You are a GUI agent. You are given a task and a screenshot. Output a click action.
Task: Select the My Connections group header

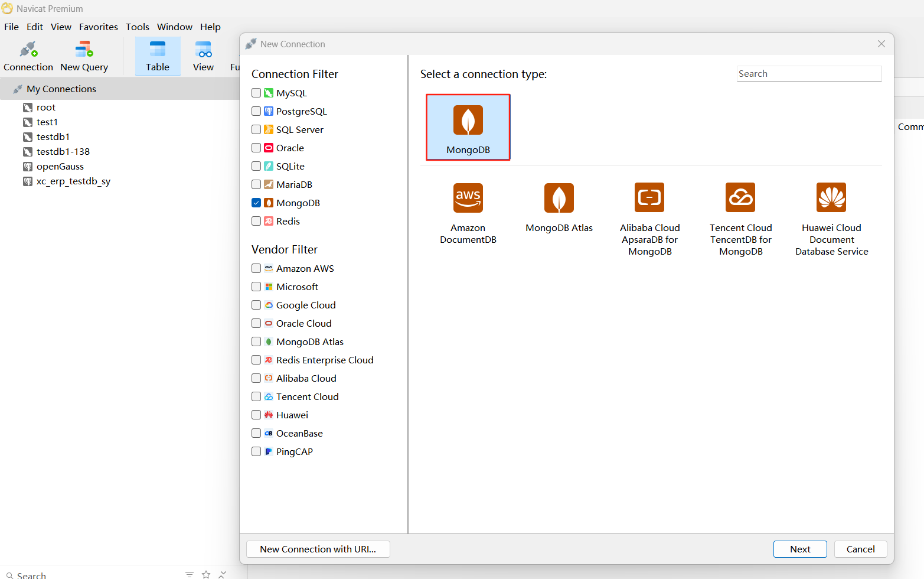120,89
